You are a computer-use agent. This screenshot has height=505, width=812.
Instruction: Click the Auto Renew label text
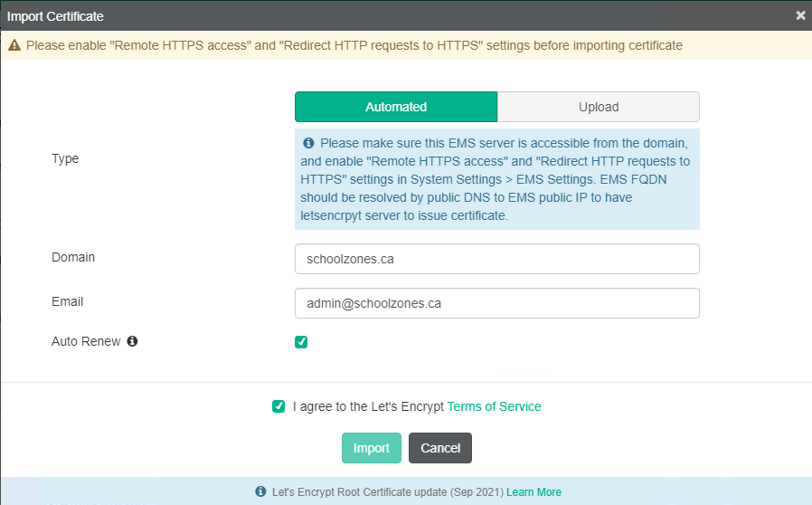(x=86, y=341)
